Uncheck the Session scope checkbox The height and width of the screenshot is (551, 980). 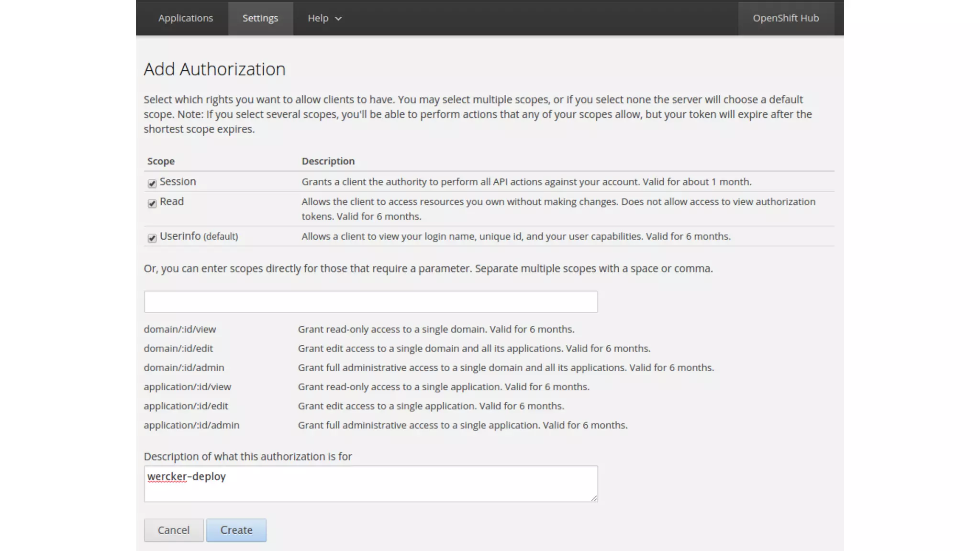coord(152,183)
